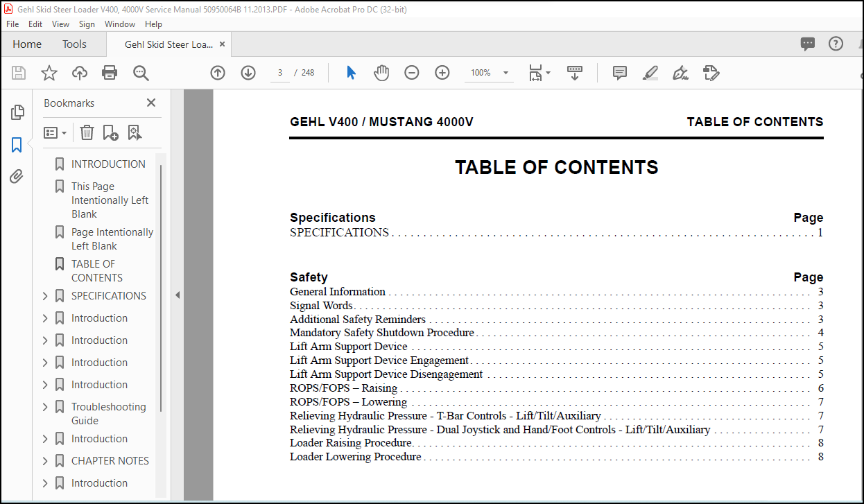864x504 pixels.
Task: Toggle the bookmarks panel icon
Action: [17, 145]
